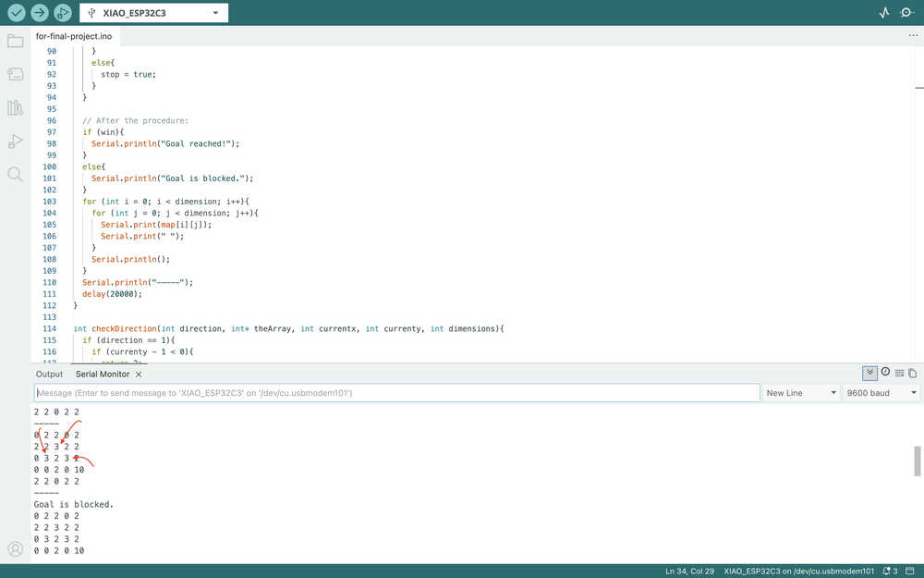Open the Serial Plotter from the toolbar
This screenshot has height=578, width=924.
[x=884, y=12]
